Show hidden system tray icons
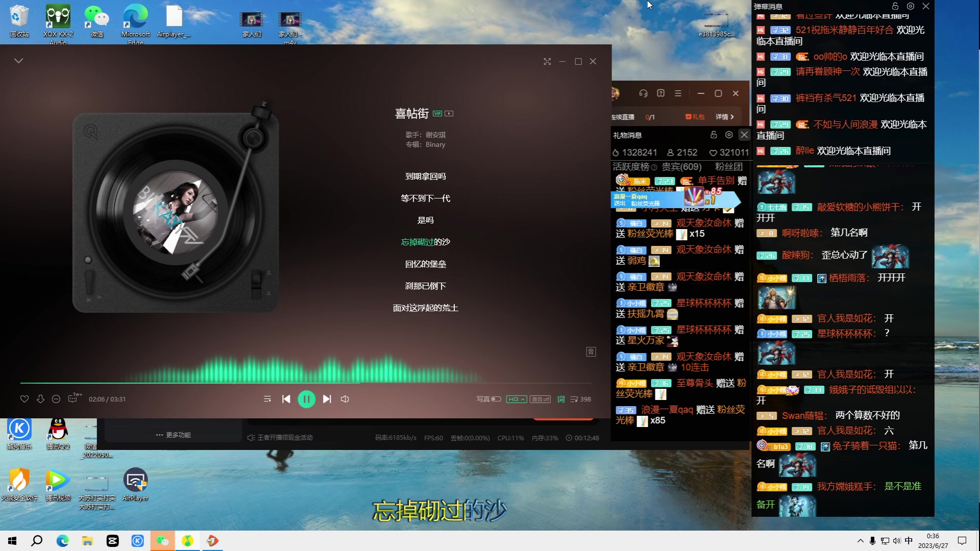 tap(861, 541)
